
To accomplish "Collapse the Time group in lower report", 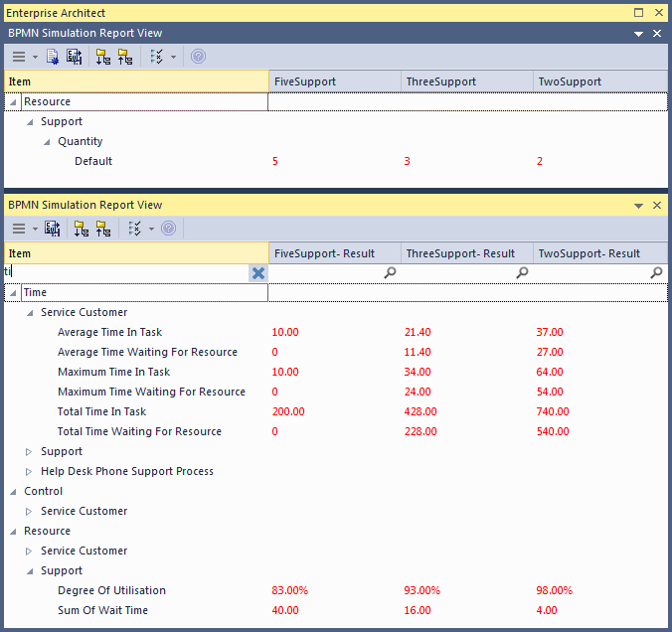I will [x=12, y=293].
